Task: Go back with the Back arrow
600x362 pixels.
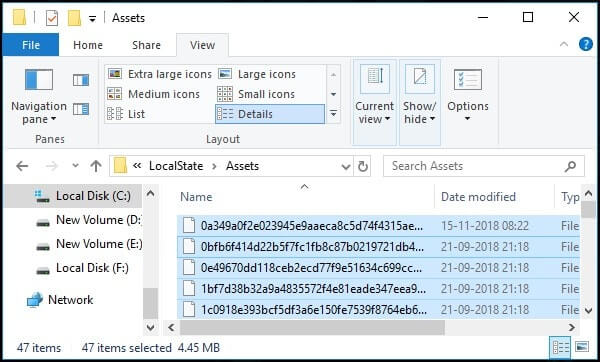Action: (x=22, y=166)
